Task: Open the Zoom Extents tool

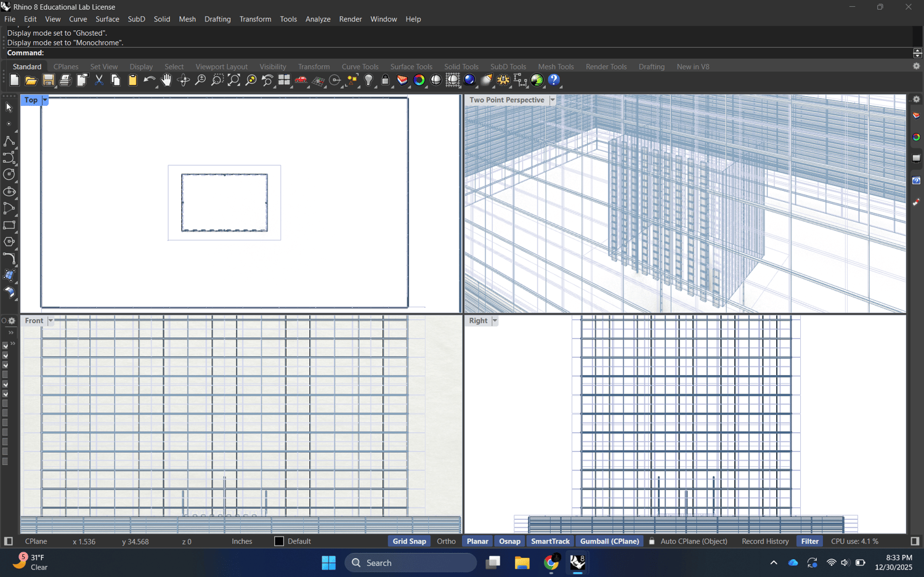Action: (x=234, y=80)
